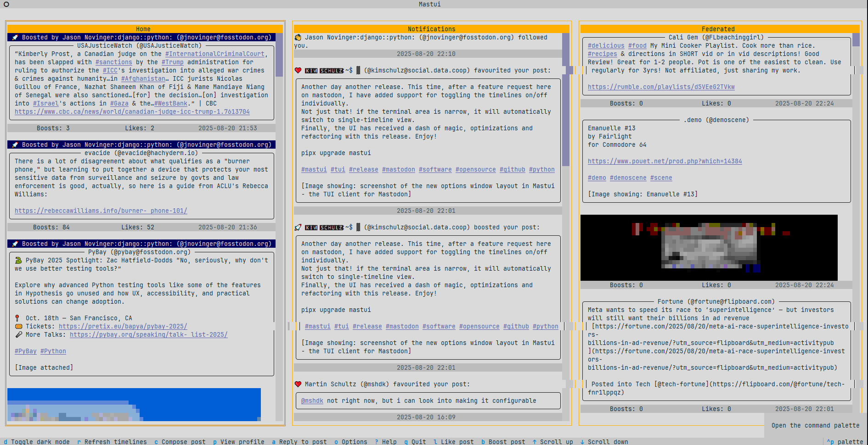Click the megaphone boosted-by icon above the USAJusticeWatch post

(x=15, y=37)
